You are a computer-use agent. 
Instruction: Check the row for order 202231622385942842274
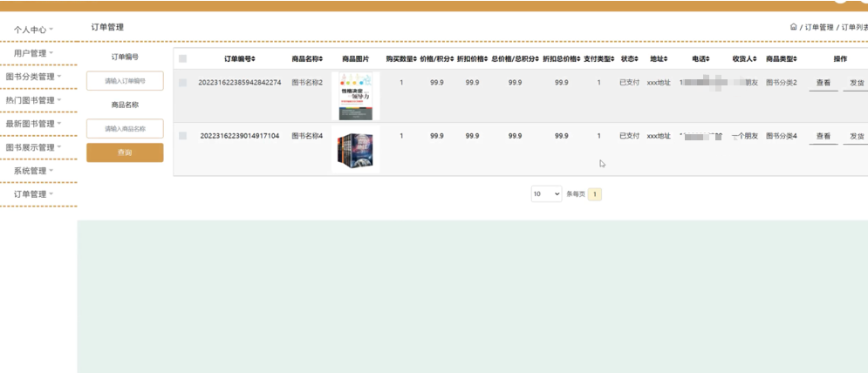click(182, 83)
